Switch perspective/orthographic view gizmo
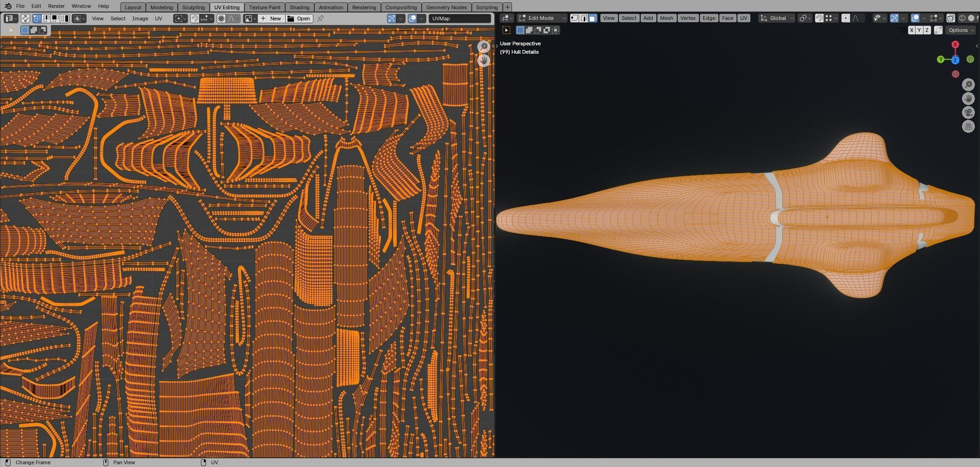 tap(968, 126)
